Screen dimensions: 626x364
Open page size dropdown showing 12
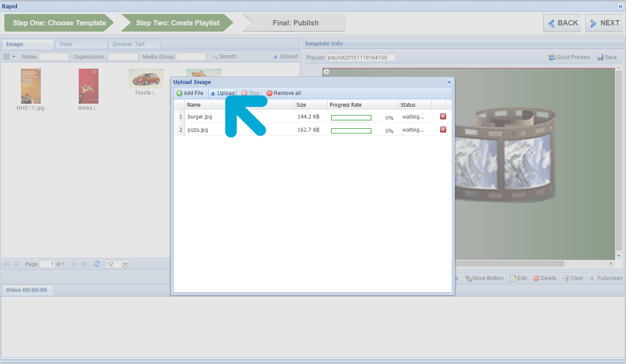(x=126, y=264)
